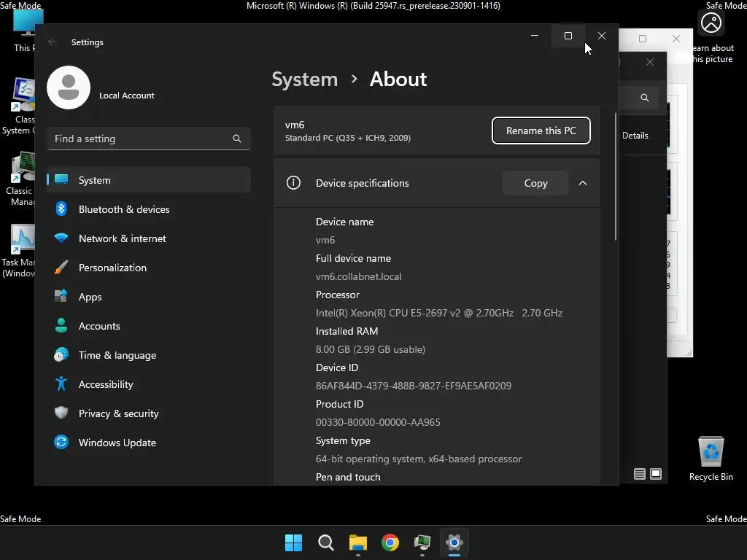
Task: Click the Privacy shield icon
Action: click(x=61, y=413)
